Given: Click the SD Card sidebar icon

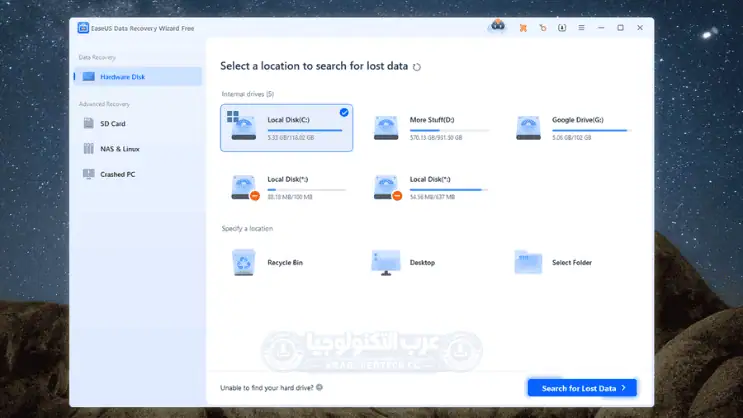Looking at the screenshot, I should [x=89, y=123].
